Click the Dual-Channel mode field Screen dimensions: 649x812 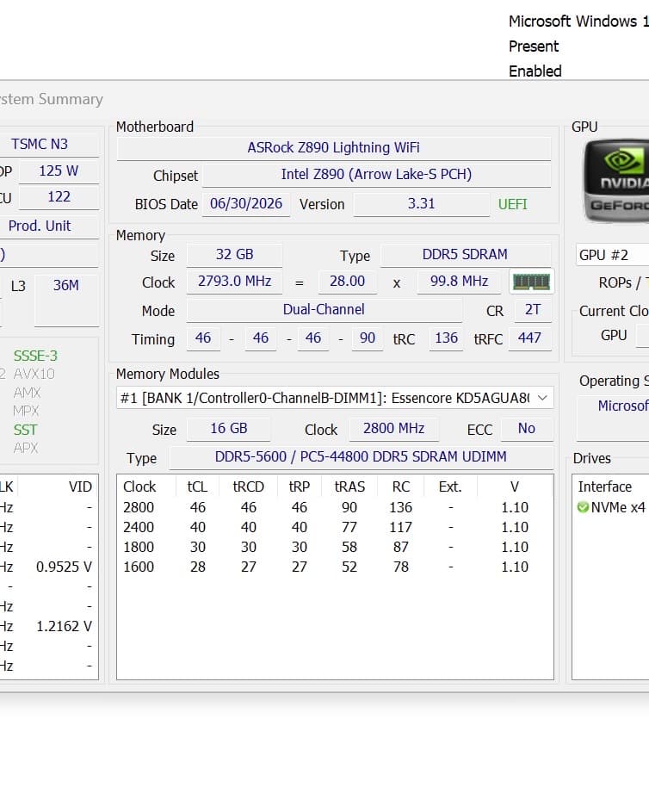click(324, 310)
